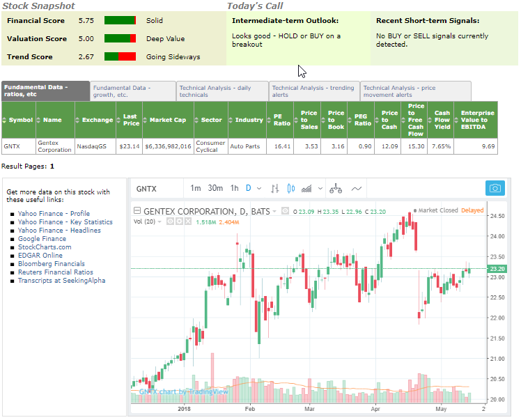Sort by PEG Ratio sort arrows

350,120
